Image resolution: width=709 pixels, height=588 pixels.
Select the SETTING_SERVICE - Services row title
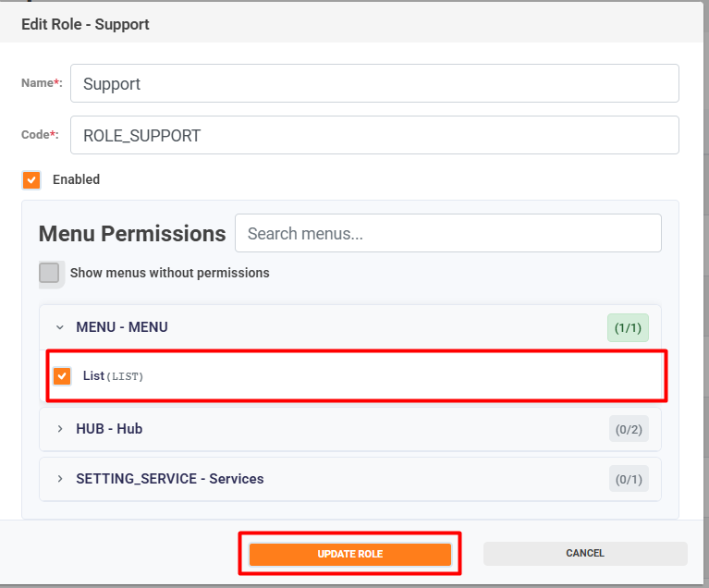[x=169, y=479]
